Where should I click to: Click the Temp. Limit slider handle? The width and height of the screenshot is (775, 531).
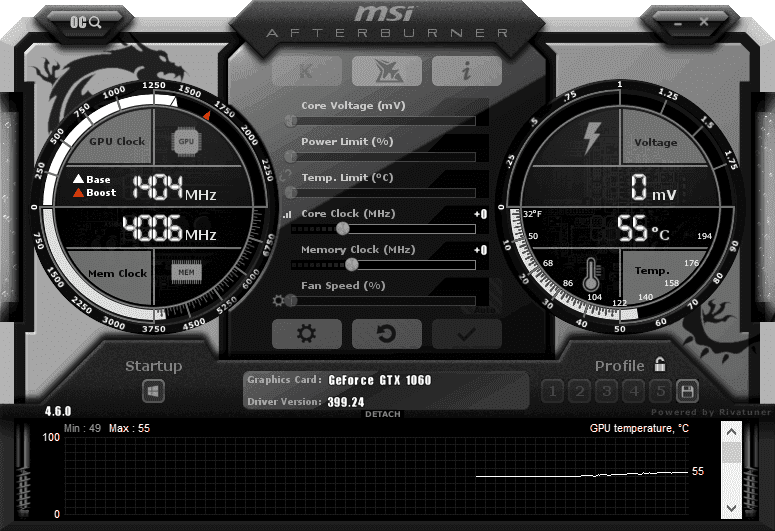point(291,192)
